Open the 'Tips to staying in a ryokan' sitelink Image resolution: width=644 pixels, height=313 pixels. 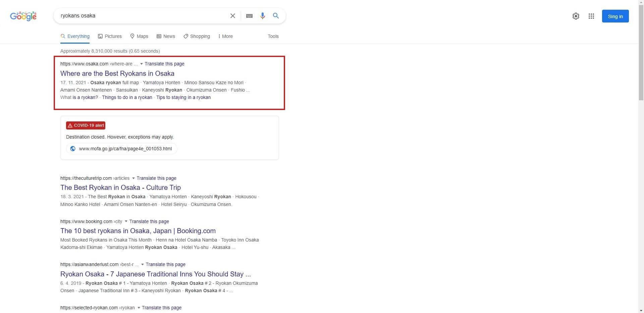pos(183,97)
